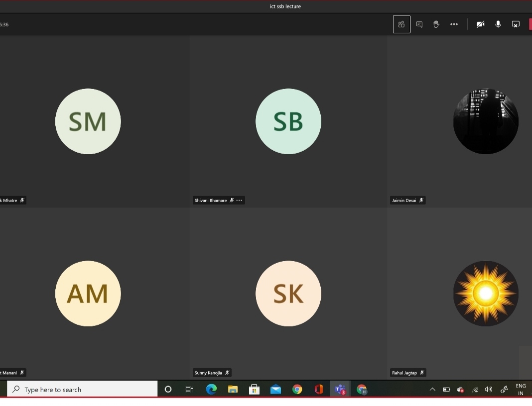Image resolution: width=532 pixels, height=406 pixels.
Task: Open the volume control in system tray
Action: click(x=489, y=390)
